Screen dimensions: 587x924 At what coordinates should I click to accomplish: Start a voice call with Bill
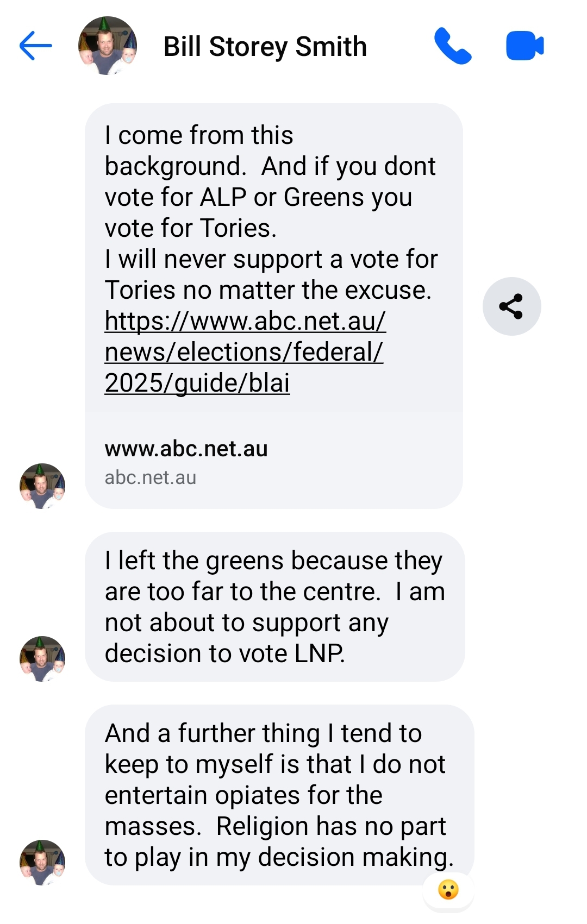pyautogui.click(x=453, y=46)
